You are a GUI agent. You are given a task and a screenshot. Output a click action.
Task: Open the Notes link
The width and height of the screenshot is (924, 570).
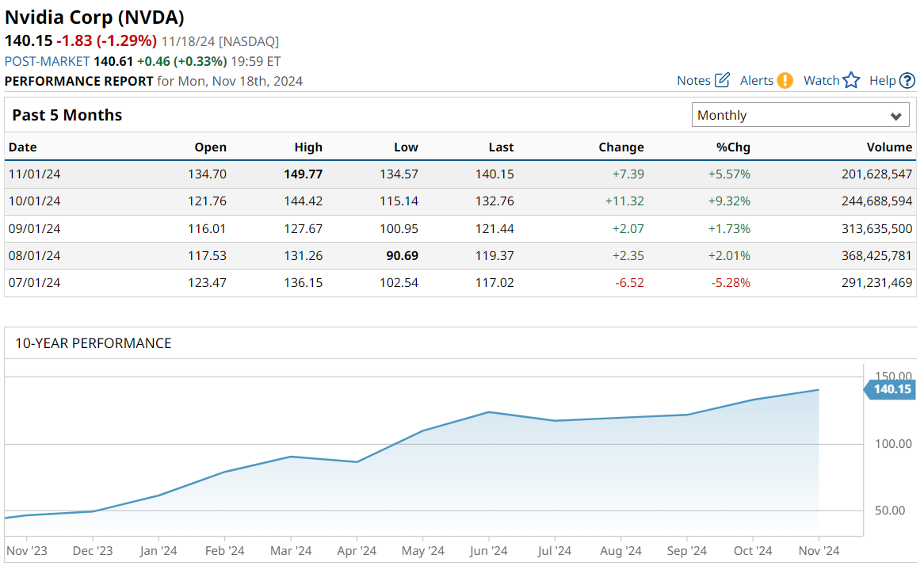click(693, 81)
